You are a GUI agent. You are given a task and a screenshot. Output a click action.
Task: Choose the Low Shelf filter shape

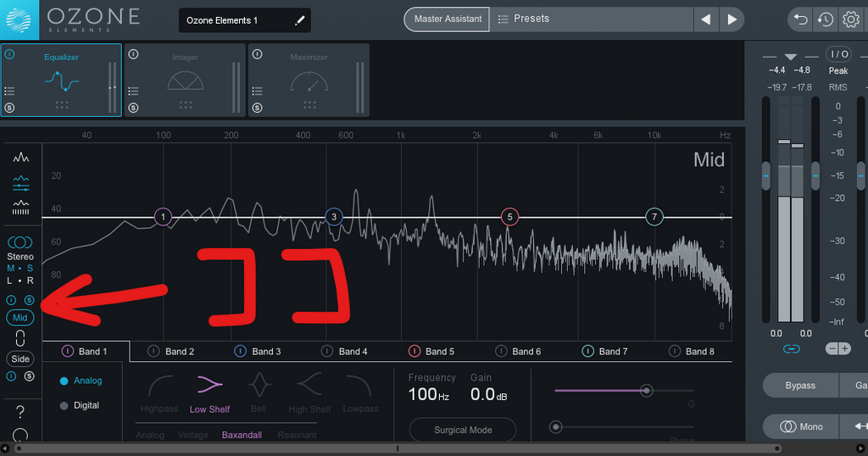[209, 393]
